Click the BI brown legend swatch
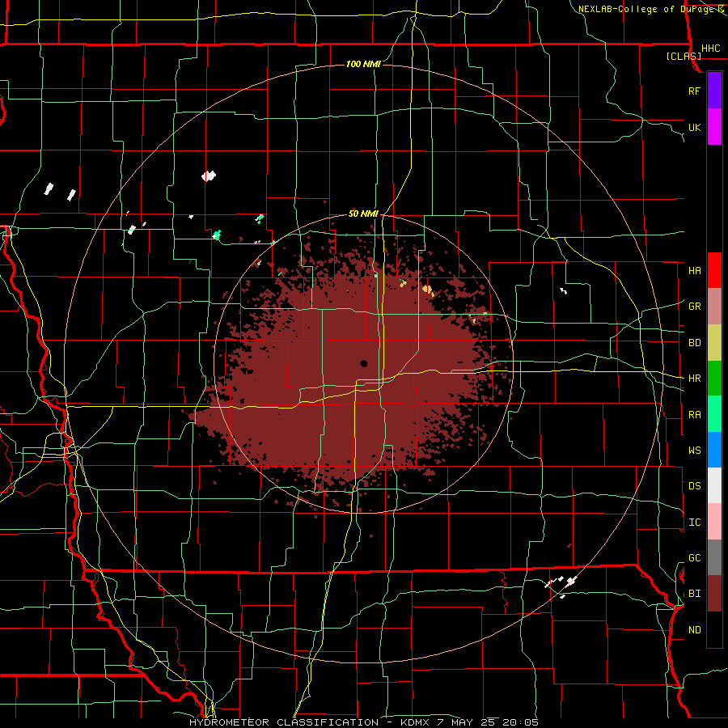This screenshot has height=728, width=728. [714, 594]
